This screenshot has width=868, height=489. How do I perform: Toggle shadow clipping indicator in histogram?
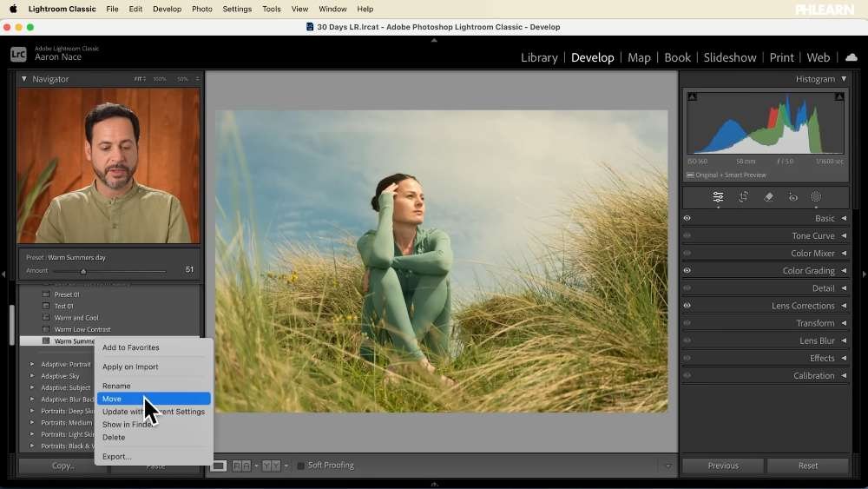click(692, 97)
